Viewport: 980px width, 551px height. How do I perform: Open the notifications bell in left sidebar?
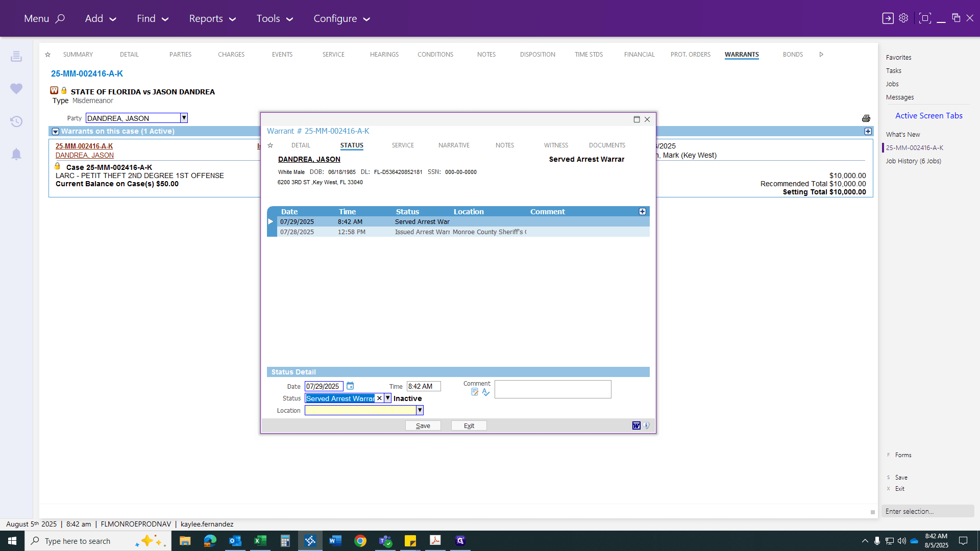pyautogui.click(x=16, y=154)
